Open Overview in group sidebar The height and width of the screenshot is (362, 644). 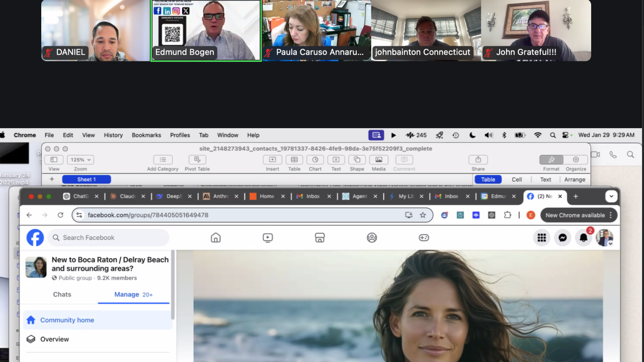[98, 339]
